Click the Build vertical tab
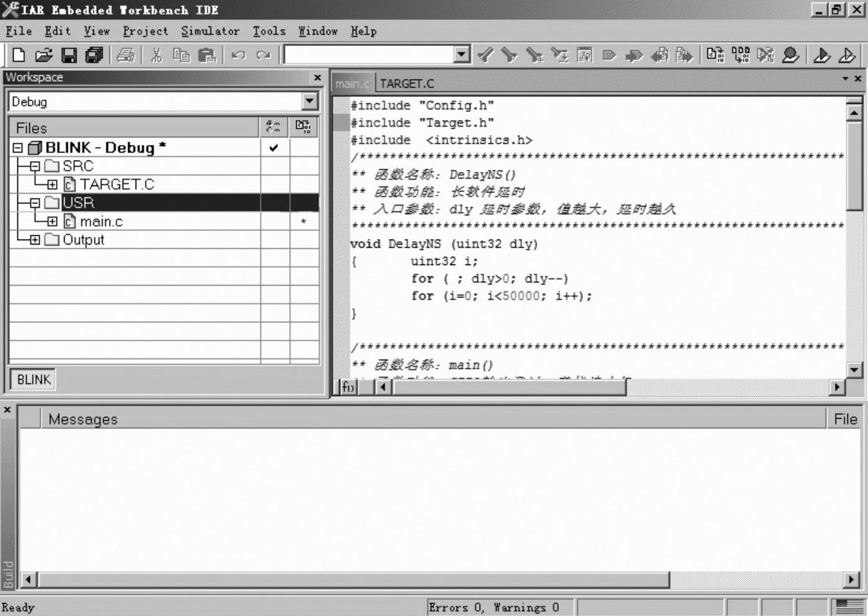Image resolution: width=868 pixels, height=616 pixels. click(x=8, y=574)
